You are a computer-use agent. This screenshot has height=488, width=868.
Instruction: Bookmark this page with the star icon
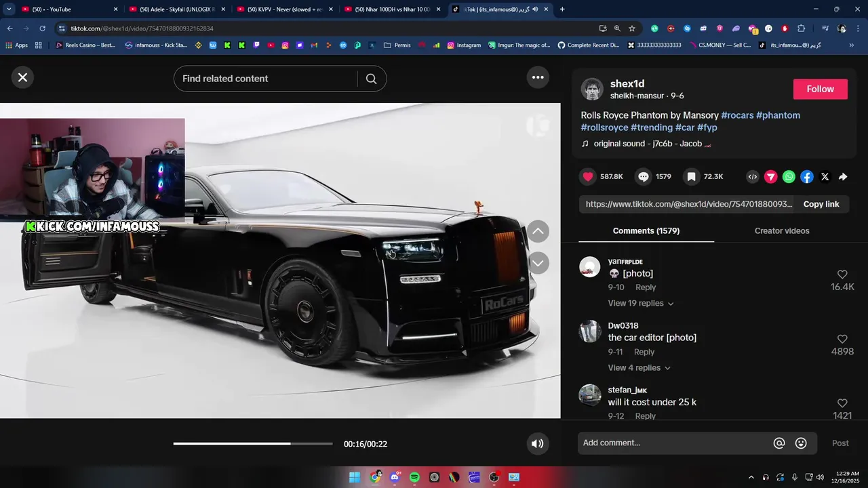point(632,28)
